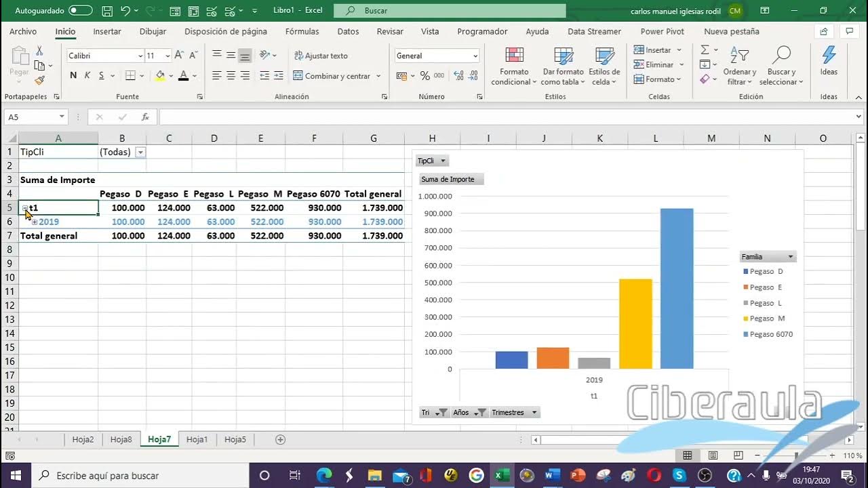Toggle the Autoguardado switch
This screenshot has width=868, height=488.
(81, 11)
